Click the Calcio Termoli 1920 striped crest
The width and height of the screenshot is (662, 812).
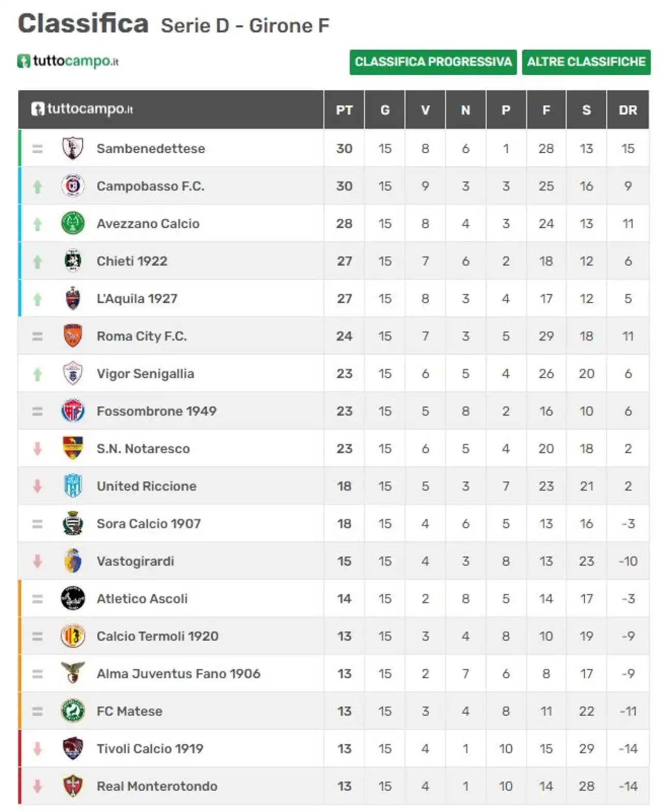pyautogui.click(x=73, y=636)
